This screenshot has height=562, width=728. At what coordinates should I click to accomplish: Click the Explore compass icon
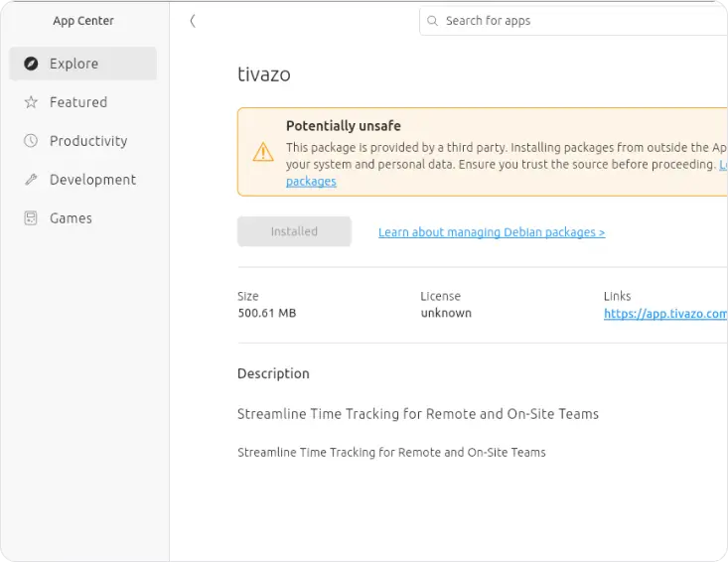(x=31, y=64)
